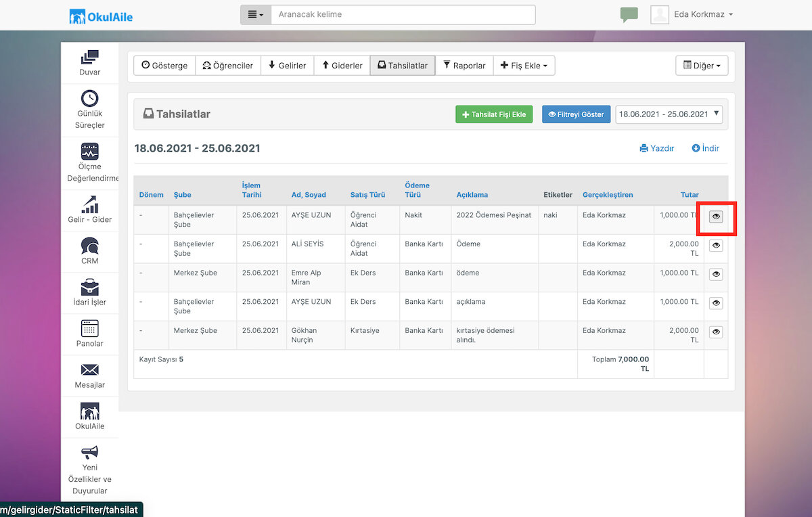Switch to the Öğrenciler tab
812x517 pixels.
click(x=228, y=66)
